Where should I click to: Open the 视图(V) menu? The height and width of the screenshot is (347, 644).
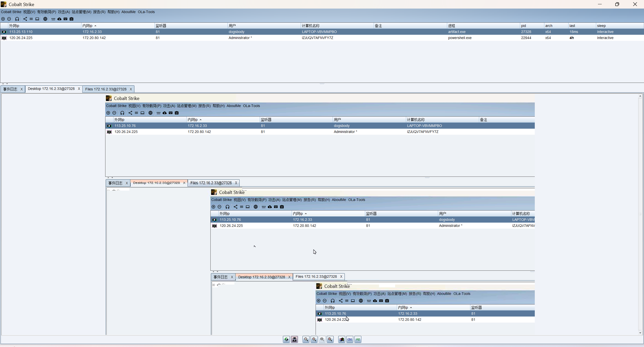[x=29, y=12]
